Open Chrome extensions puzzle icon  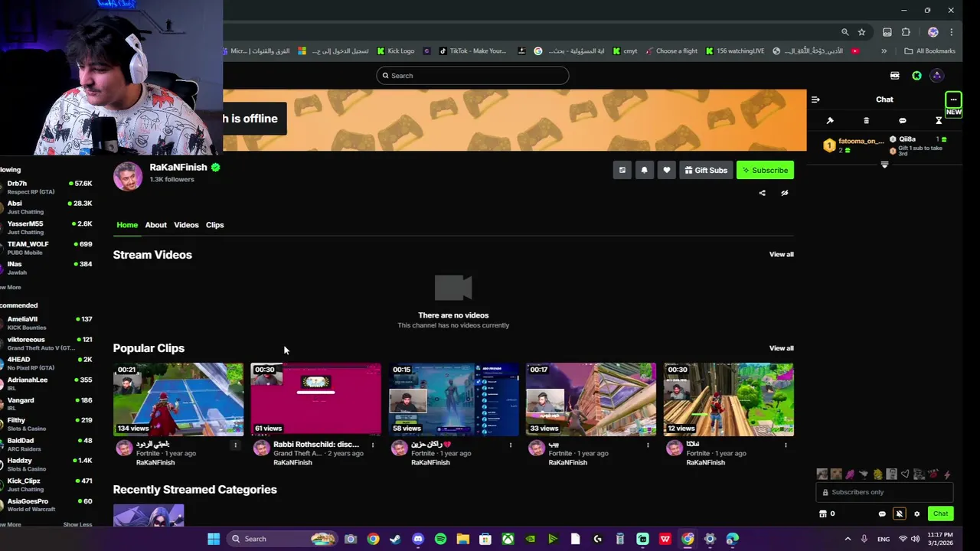click(906, 32)
